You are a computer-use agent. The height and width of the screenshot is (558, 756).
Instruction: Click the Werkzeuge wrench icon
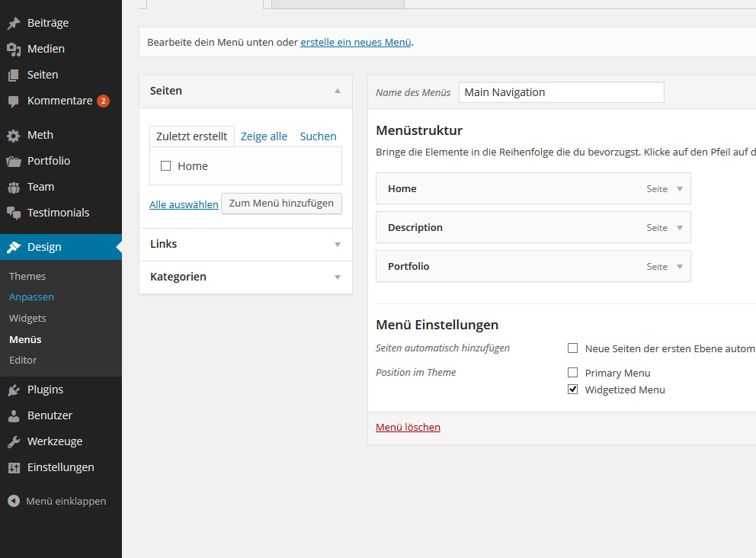pyautogui.click(x=14, y=442)
